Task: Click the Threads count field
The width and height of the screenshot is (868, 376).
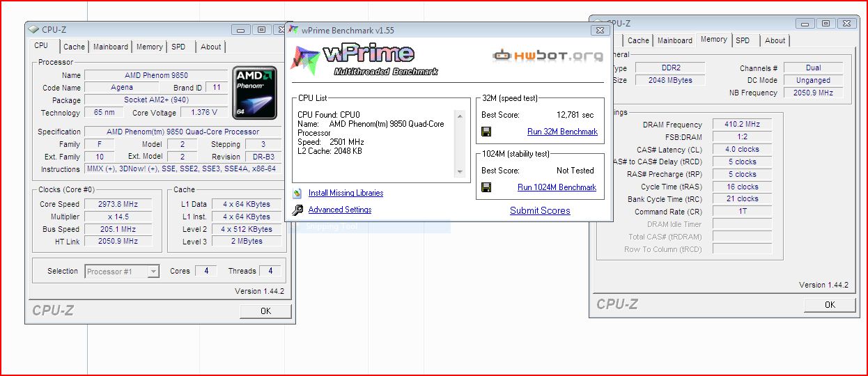Action: (270, 271)
